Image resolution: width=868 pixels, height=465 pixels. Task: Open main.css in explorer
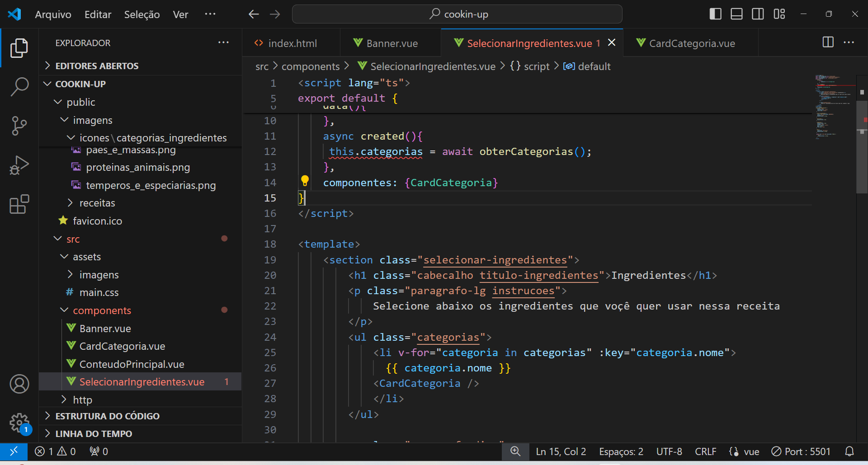[x=140, y=292]
